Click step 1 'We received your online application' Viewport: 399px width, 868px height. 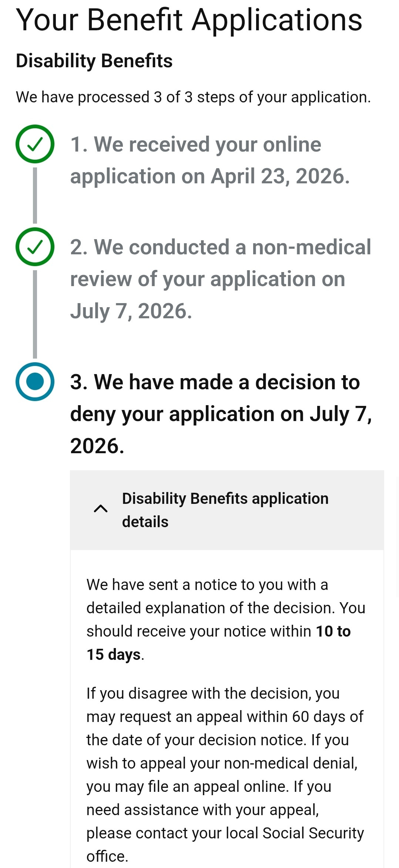click(x=210, y=160)
